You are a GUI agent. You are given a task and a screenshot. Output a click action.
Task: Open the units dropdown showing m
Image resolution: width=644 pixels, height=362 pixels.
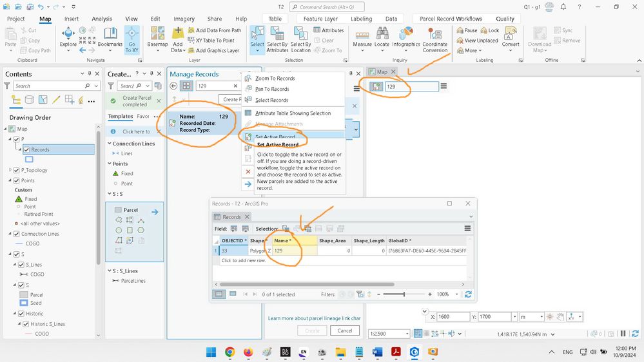[x=542, y=316]
